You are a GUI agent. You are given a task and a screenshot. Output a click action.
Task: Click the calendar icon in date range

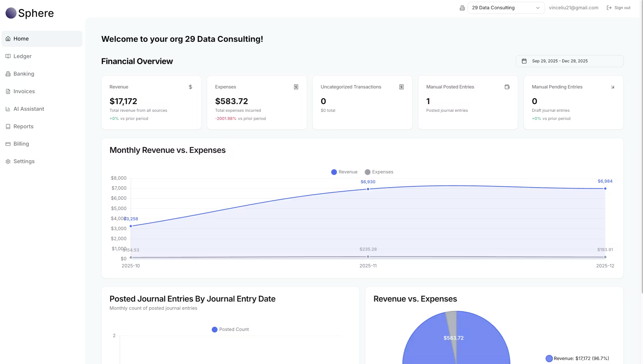[524, 61]
